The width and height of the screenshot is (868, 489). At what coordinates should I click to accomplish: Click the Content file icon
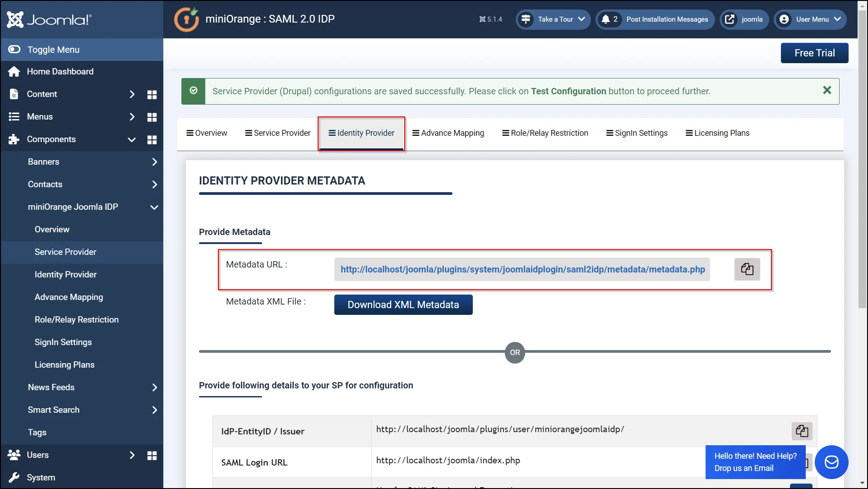14,94
